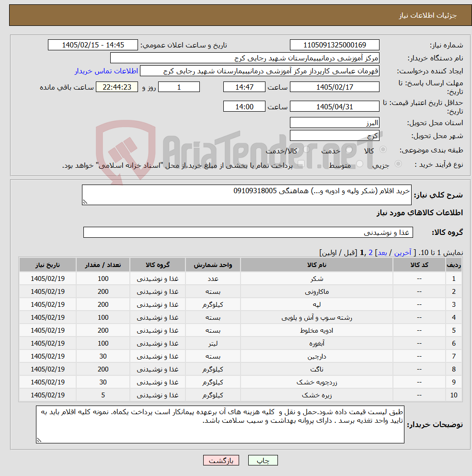The width and height of the screenshot is (472, 476).
Task: Click the remaining days field showing 1
Action: coord(179,87)
